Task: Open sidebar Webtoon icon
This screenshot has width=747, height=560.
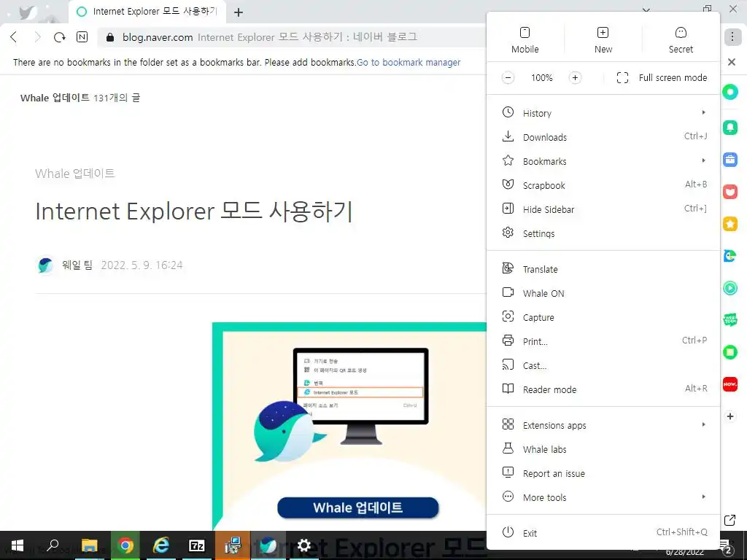Action: [x=729, y=319]
